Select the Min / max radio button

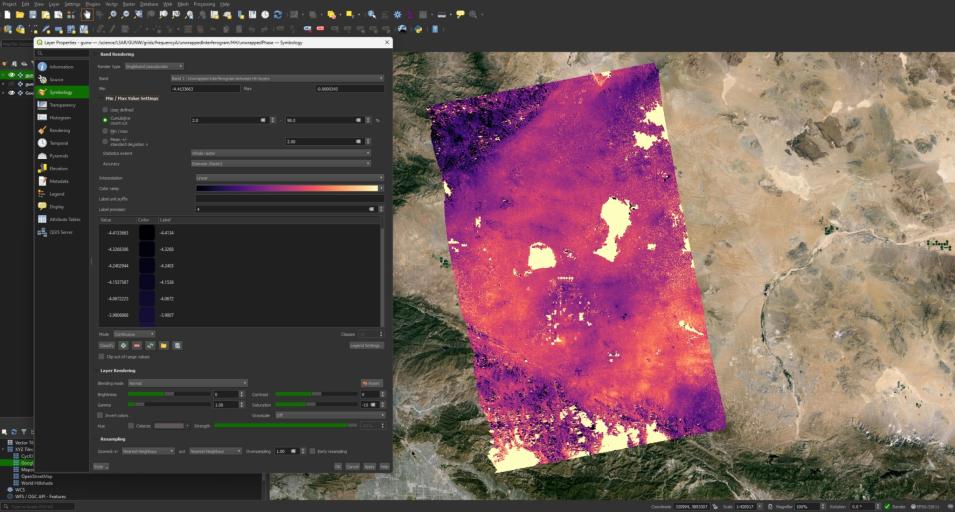105,132
